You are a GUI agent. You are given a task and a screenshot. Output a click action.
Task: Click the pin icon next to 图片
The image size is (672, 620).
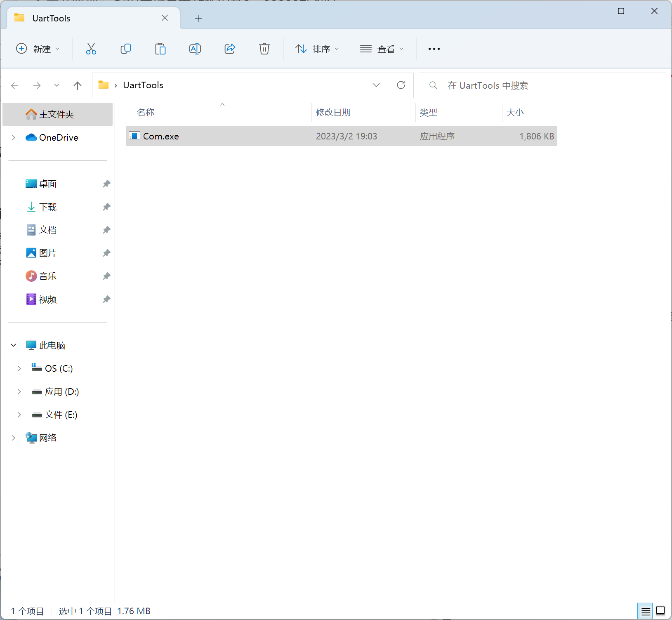(106, 253)
